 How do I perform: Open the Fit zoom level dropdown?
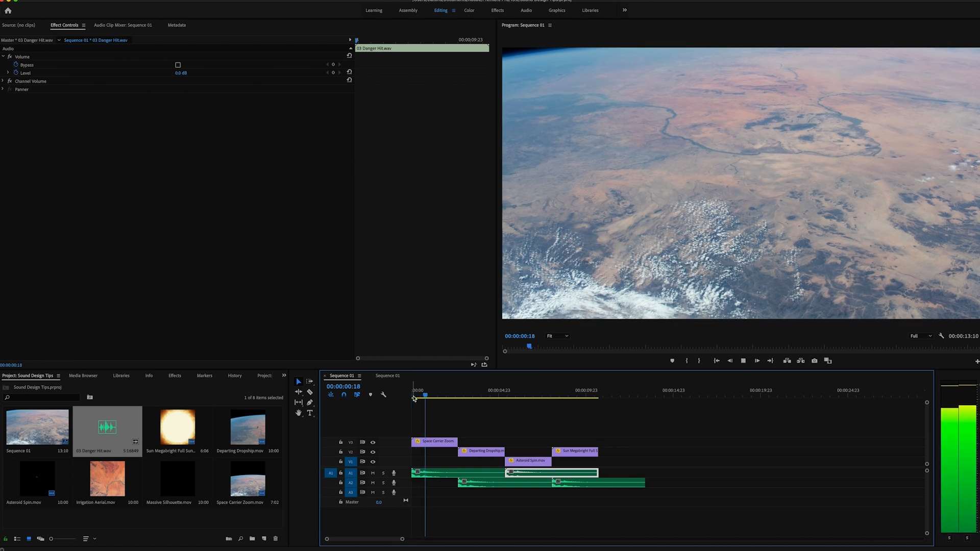click(x=557, y=336)
